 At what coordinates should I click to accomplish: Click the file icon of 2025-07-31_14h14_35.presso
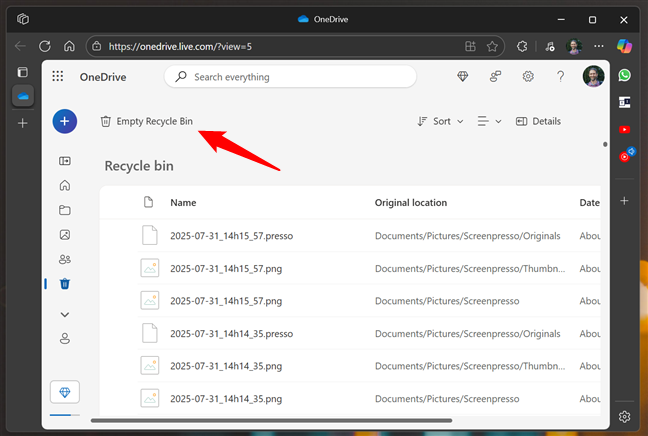click(x=150, y=333)
